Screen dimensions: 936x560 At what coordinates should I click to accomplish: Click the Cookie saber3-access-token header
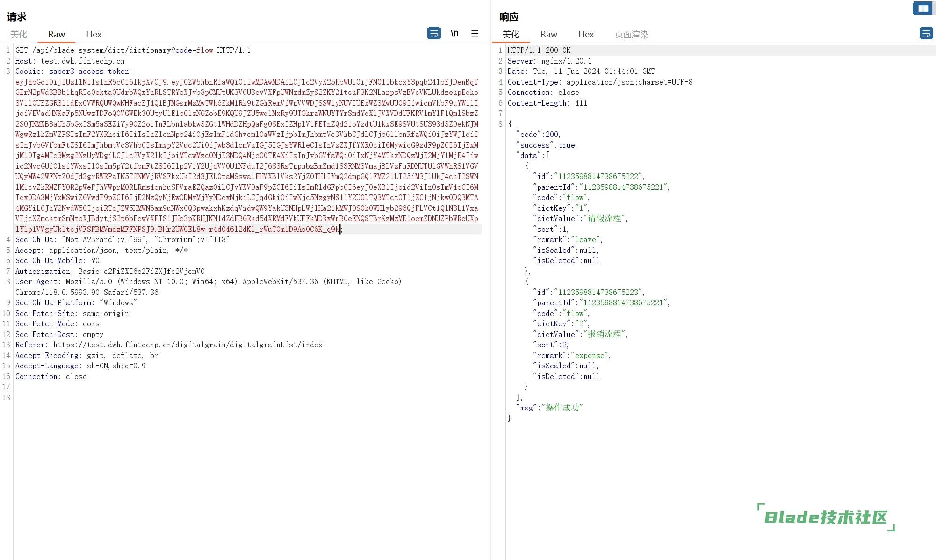click(74, 72)
